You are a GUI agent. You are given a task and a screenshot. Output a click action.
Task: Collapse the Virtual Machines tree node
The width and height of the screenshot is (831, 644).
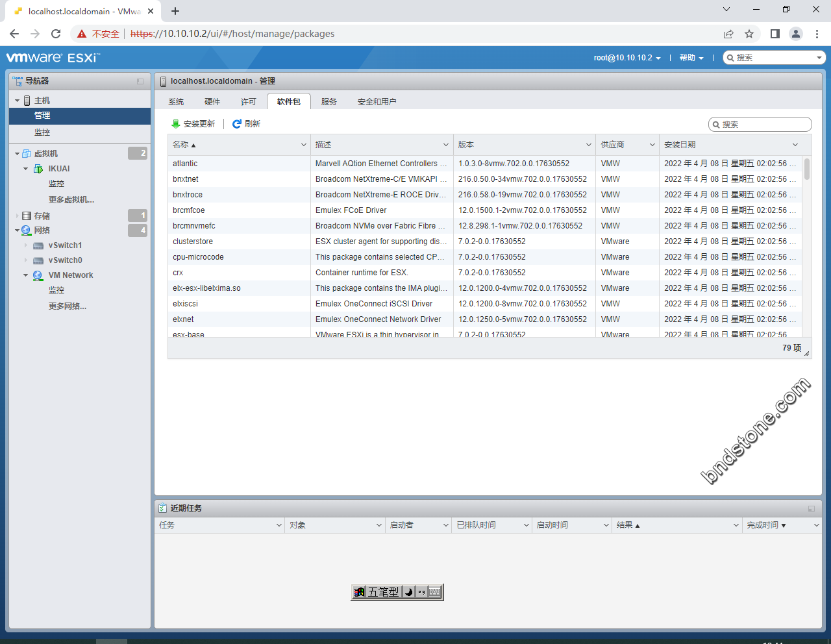pyautogui.click(x=17, y=154)
